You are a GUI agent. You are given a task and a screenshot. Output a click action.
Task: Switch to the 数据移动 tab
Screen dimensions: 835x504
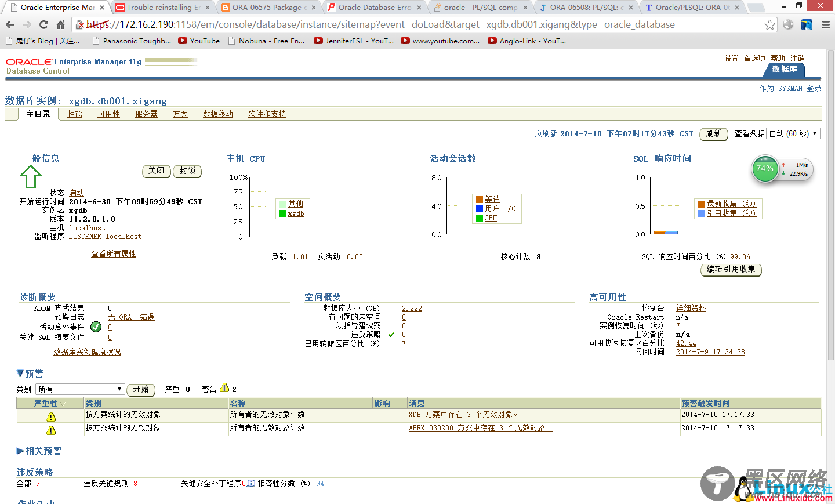(218, 114)
